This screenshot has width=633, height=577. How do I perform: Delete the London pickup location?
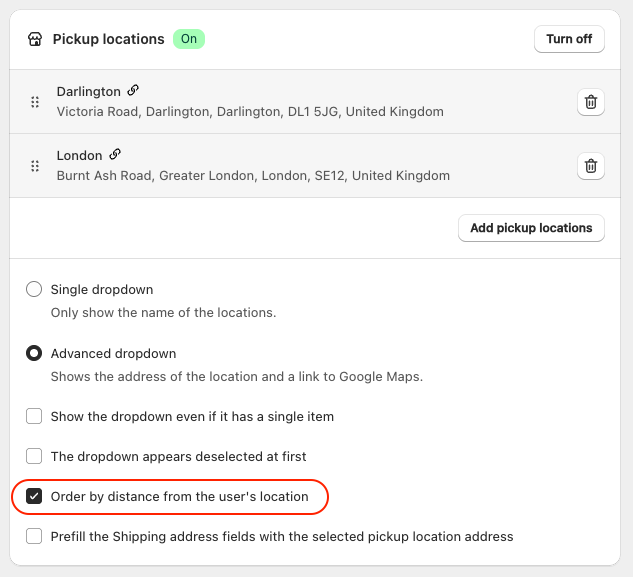(591, 166)
